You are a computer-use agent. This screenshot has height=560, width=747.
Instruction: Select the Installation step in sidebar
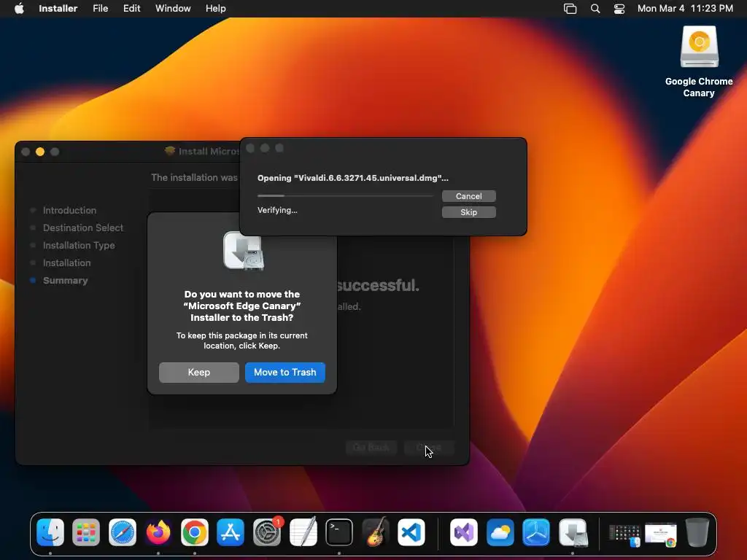tap(66, 262)
